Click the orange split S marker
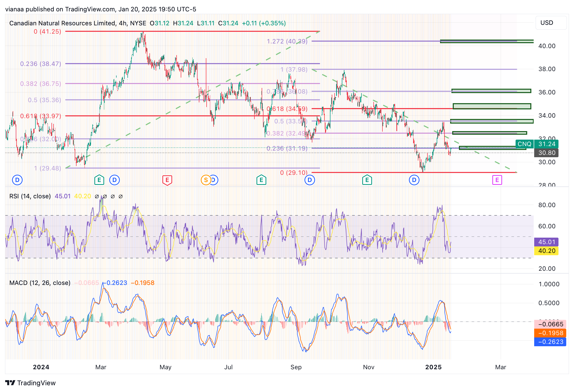 [206, 180]
